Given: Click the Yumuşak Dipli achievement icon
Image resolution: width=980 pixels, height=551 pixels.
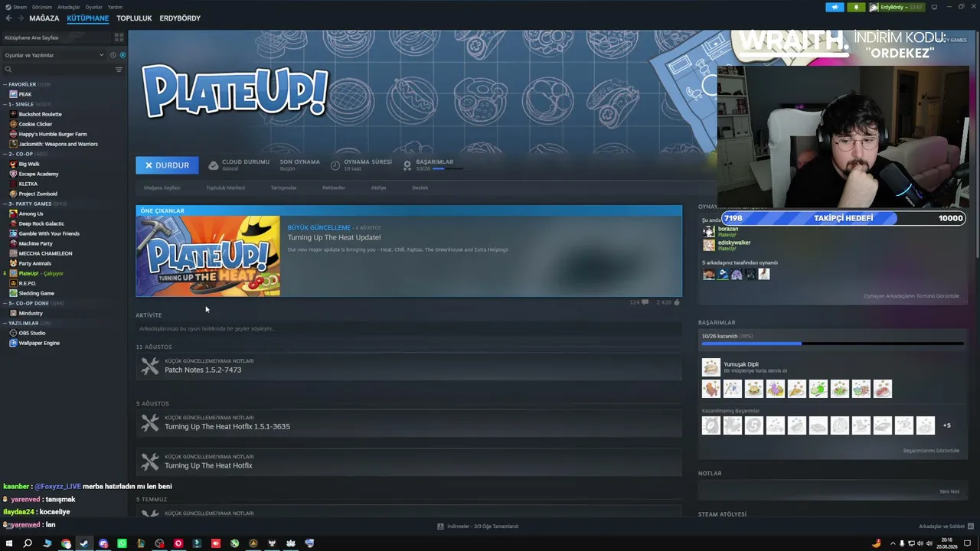Looking at the screenshot, I should [711, 367].
